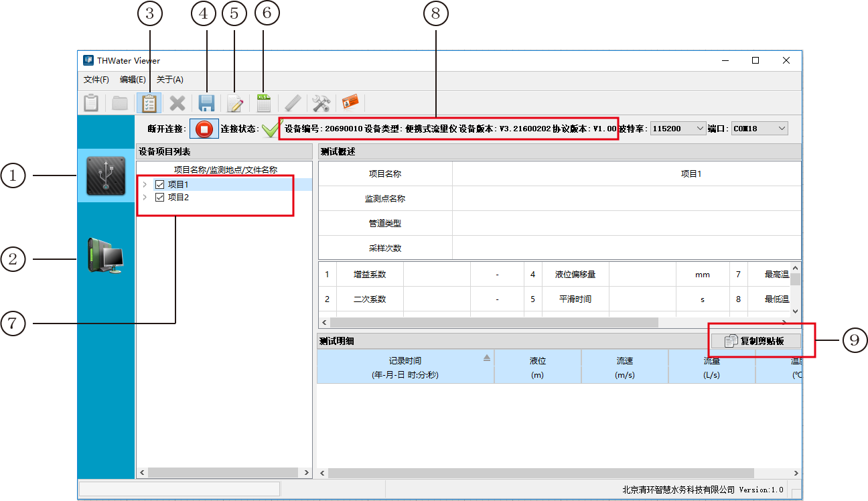The height and width of the screenshot is (501, 868).
Task: Click the 记录时间 column header
Action: coord(405,367)
